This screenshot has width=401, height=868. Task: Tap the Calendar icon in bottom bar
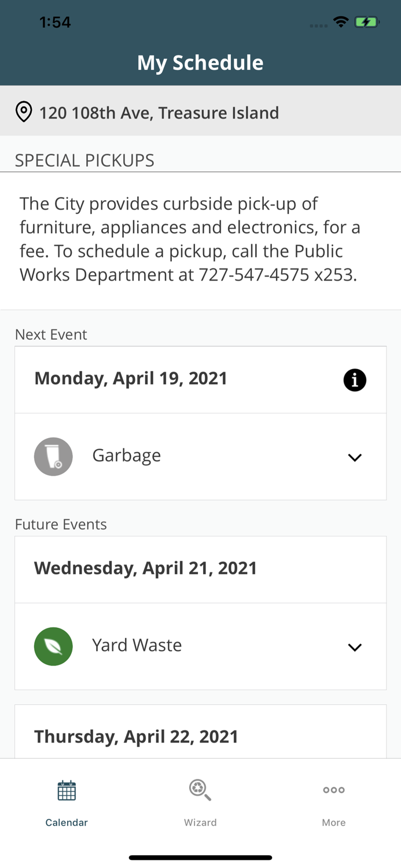tap(67, 790)
